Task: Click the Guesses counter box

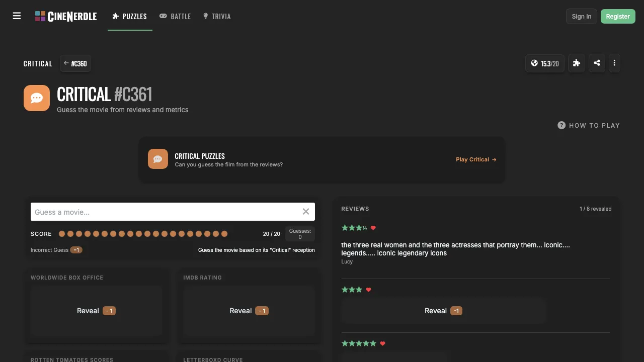Action: coord(300,234)
